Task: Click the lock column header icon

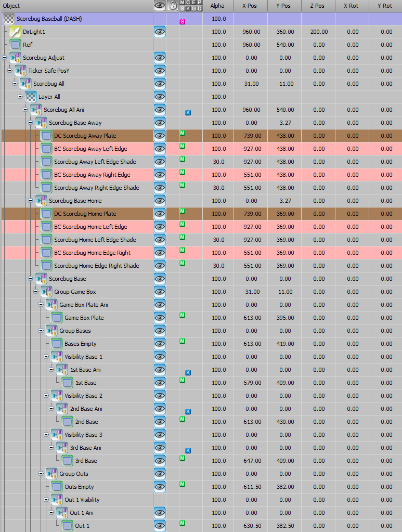Action: point(173,6)
